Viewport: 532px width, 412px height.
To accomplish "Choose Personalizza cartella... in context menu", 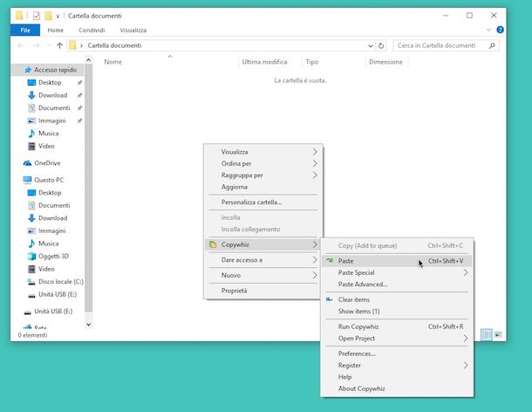I will [x=263, y=203].
